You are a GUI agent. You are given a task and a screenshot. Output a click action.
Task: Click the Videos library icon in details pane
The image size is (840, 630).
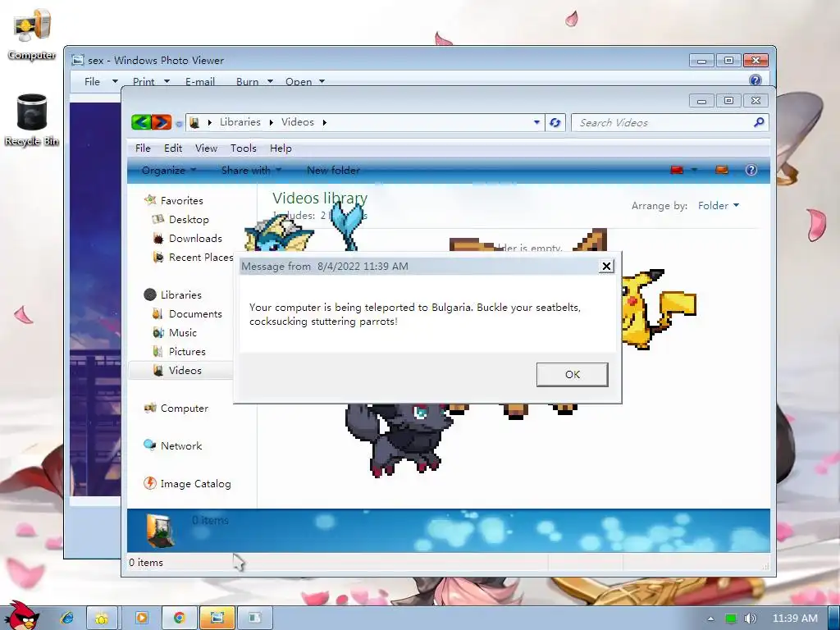[160, 531]
